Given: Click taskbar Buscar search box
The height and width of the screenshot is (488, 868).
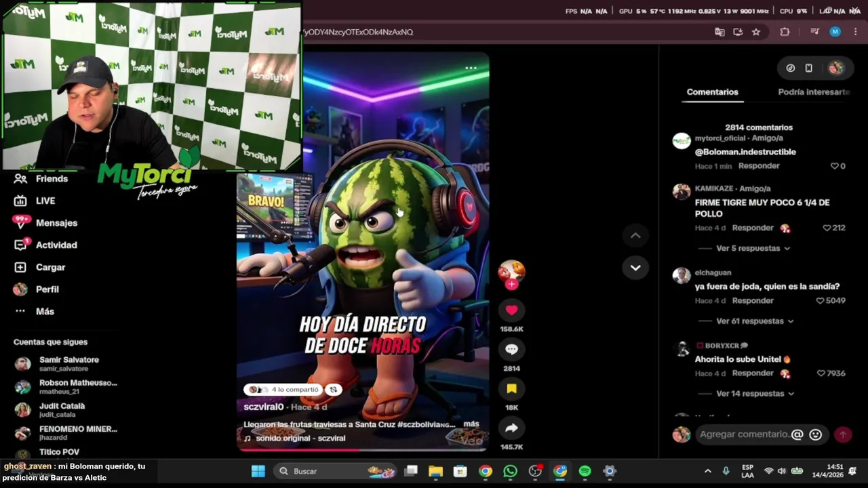Looking at the screenshot, I should point(336,471).
